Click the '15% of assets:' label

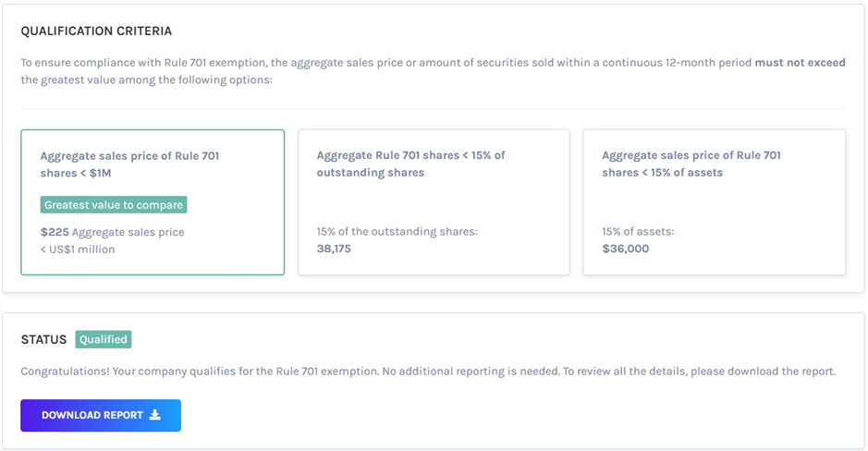638,232
